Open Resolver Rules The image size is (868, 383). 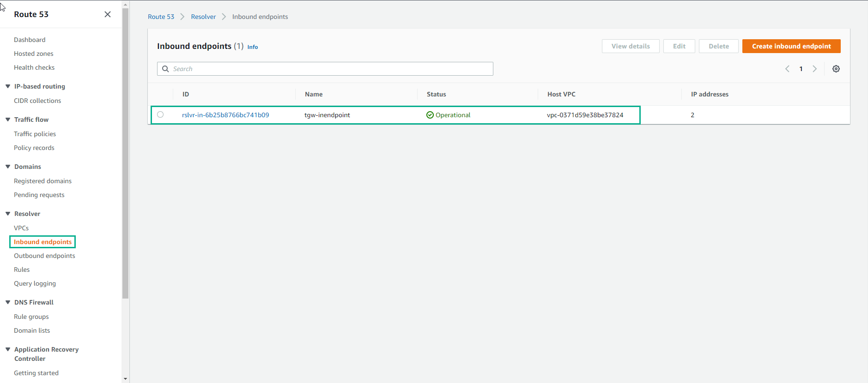(x=22, y=269)
